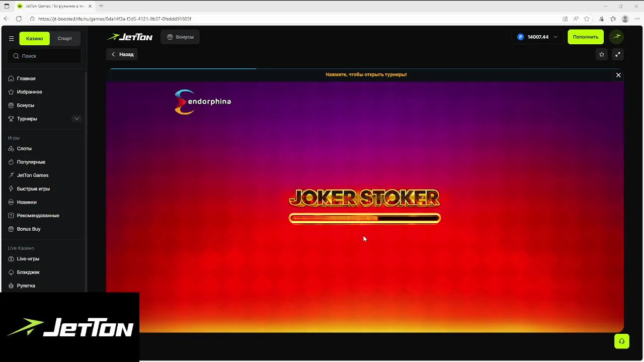This screenshot has height=362, width=644.
Task: Switch to the Спорт tab
Action: pyautogui.click(x=65, y=39)
